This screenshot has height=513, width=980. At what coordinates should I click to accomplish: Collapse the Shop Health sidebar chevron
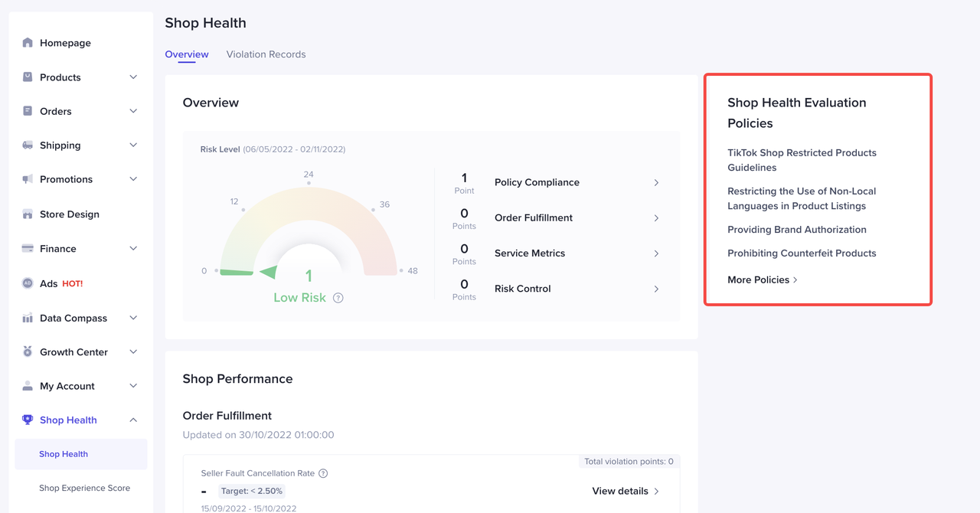coord(133,420)
